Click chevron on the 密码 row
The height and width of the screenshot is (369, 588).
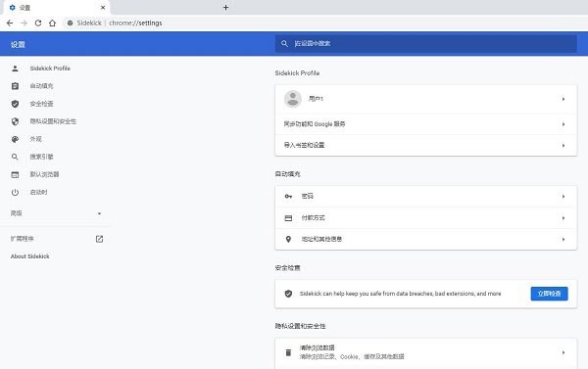563,197
